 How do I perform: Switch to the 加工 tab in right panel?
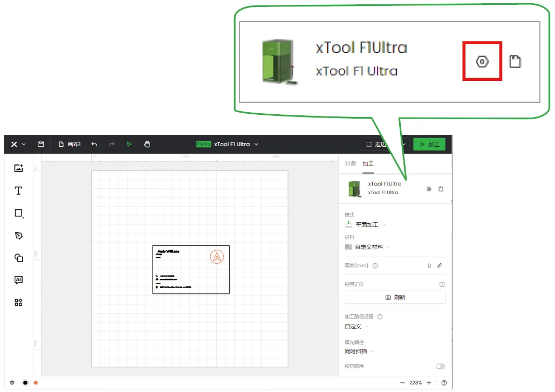(x=368, y=163)
